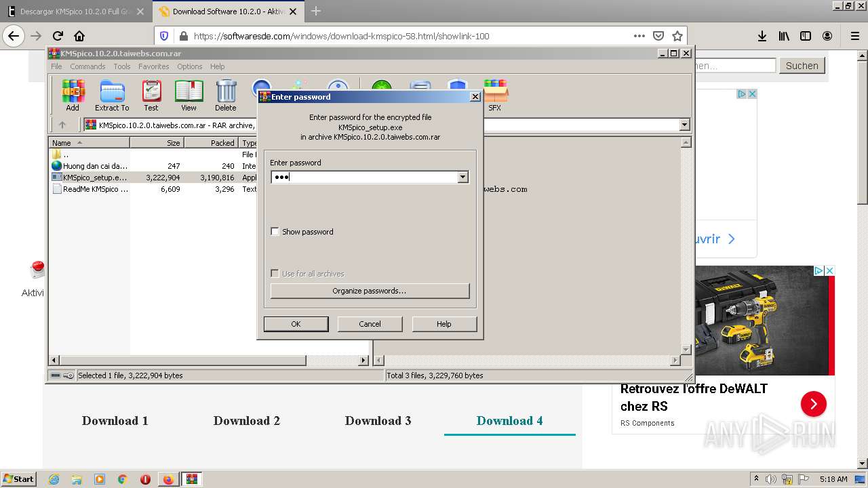Image resolution: width=868 pixels, height=488 pixels.
Task: Click OK in the password dialog
Action: pyautogui.click(x=296, y=324)
